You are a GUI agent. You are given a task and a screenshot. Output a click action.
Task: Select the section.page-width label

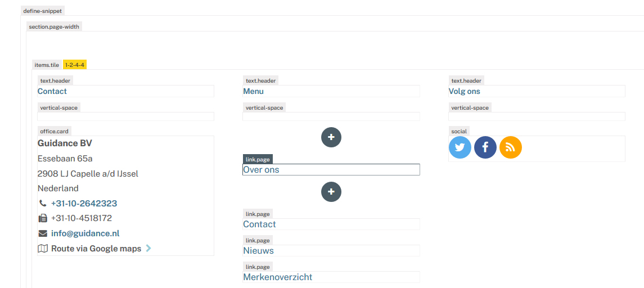click(54, 26)
